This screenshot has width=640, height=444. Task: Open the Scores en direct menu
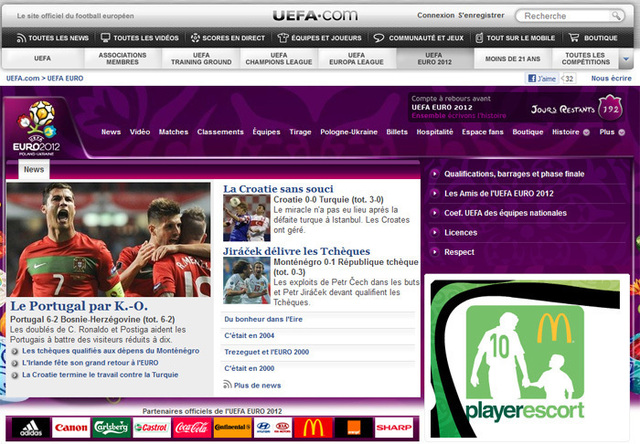(226, 37)
